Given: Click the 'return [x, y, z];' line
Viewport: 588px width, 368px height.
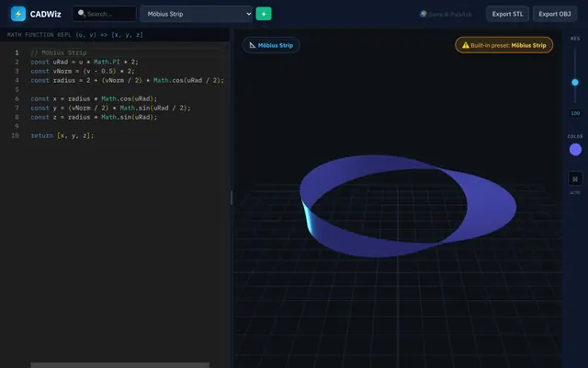Looking at the screenshot, I should point(62,135).
